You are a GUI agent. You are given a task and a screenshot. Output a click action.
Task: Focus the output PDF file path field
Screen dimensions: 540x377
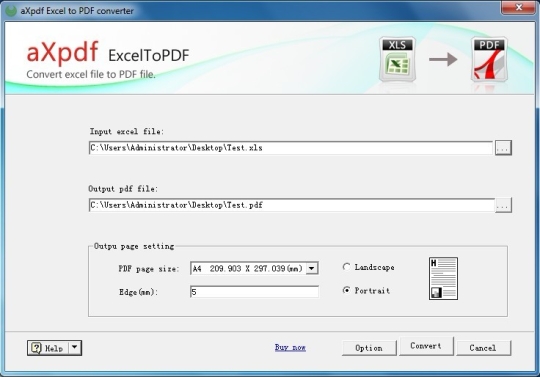click(x=292, y=205)
